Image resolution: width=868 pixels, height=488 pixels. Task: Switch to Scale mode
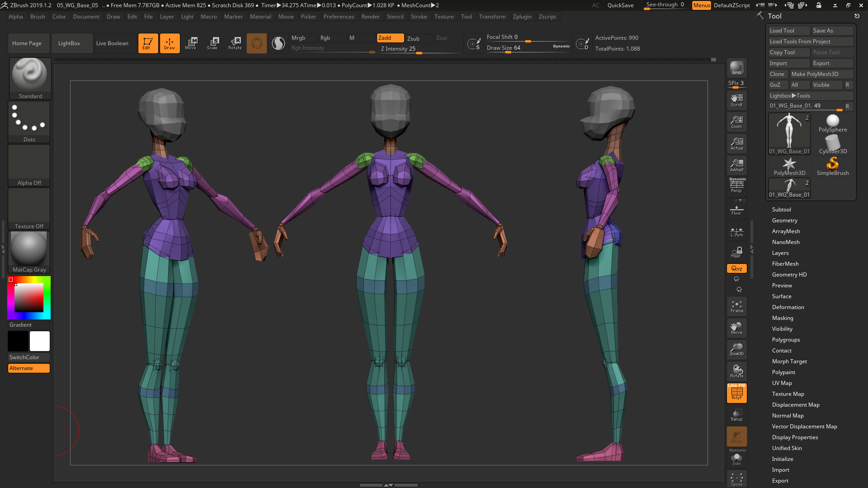tap(213, 43)
